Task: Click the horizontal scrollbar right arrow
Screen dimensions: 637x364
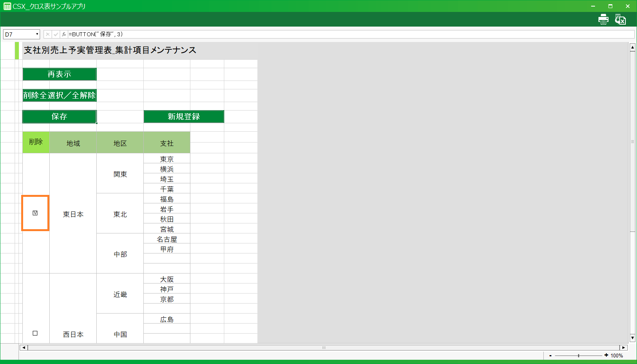Action: click(x=624, y=347)
